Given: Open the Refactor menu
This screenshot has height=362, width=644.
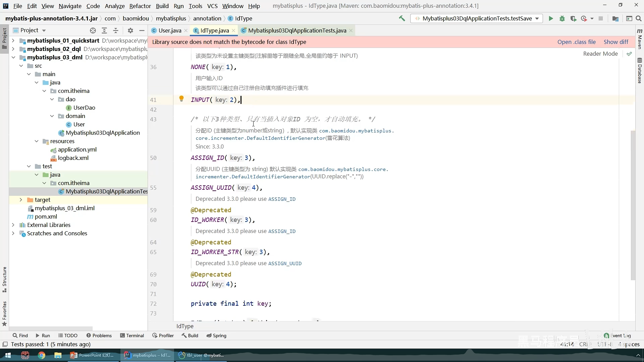Looking at the screenshot, I should click(x=140, y=6).
